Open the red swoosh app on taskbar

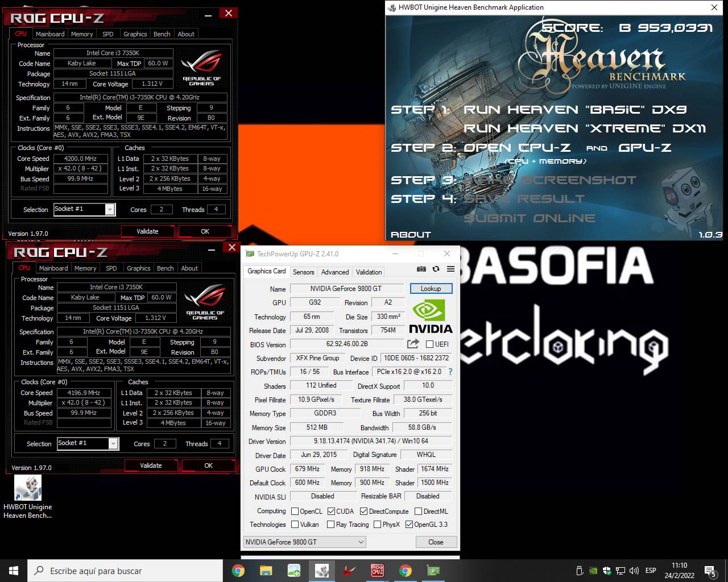(350, 570)
